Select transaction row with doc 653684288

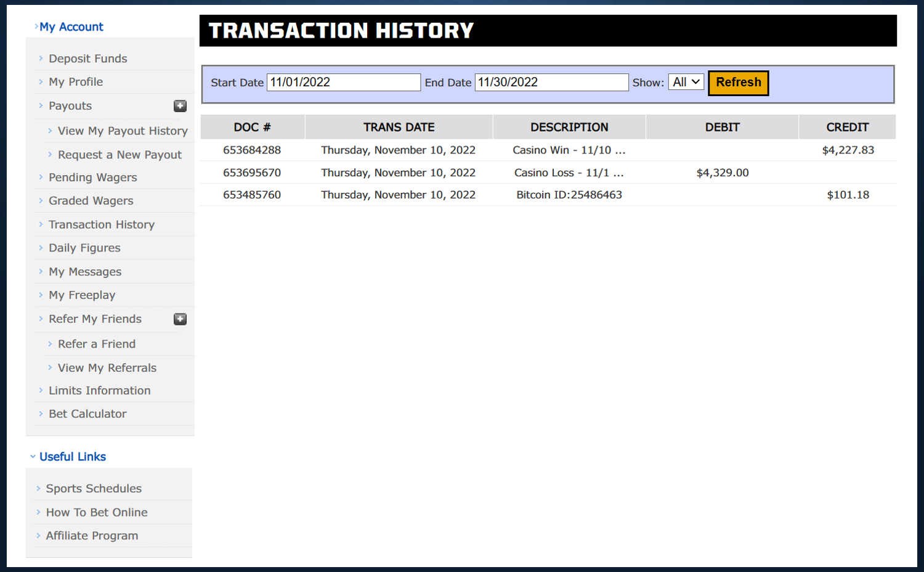point(252,150)
